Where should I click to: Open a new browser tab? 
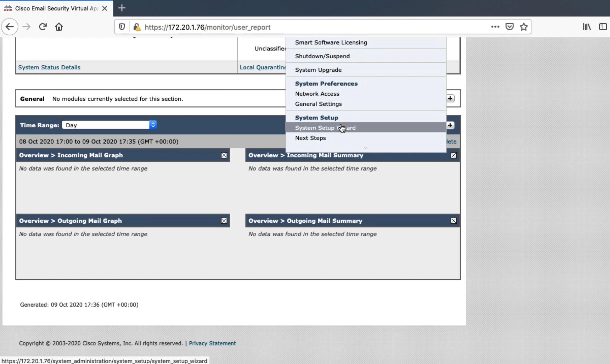[x=122, y=8]
